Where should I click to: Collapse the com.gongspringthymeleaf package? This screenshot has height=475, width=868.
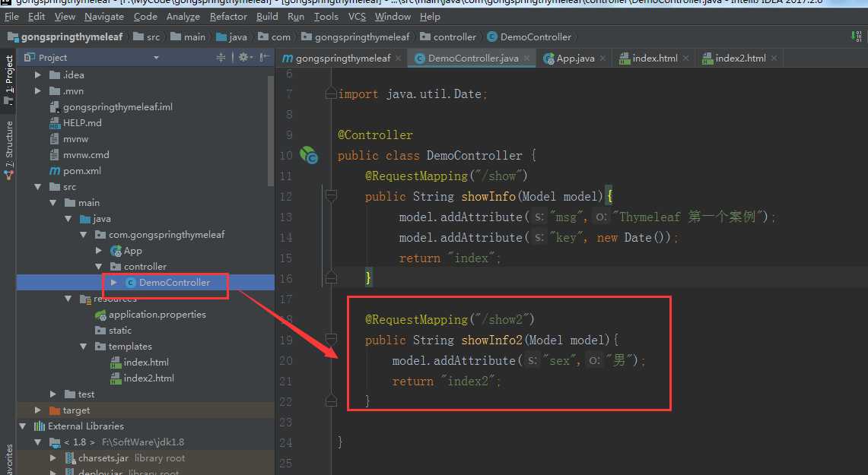(84, 235)
